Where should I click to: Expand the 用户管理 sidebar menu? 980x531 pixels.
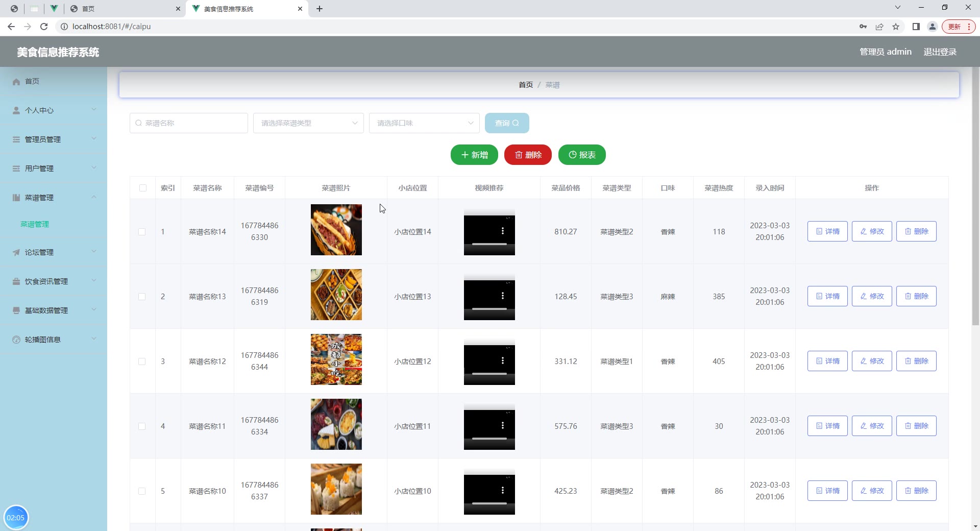pos(54,168)
